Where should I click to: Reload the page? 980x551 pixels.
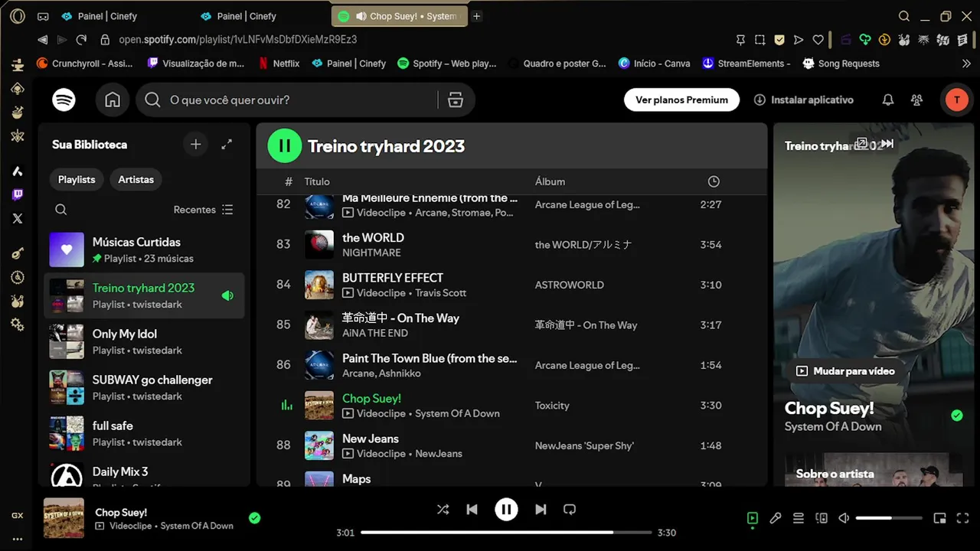pyautogui.click(x=81, y=40)
